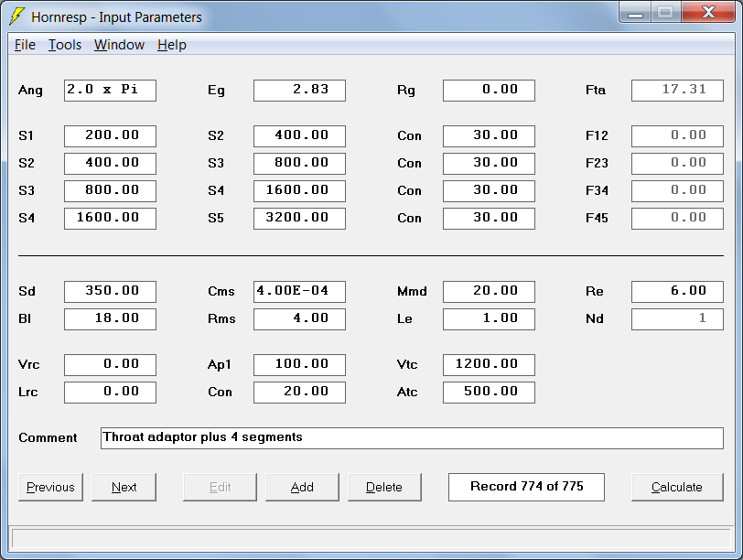The image size is (743, 560).
Task: Click the Mmd label
Action: (x=412, y=291)
